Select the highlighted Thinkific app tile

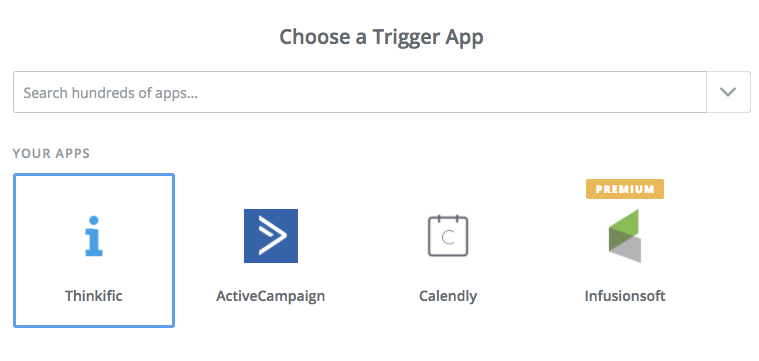pyautogui.click(x=93, y=251)
